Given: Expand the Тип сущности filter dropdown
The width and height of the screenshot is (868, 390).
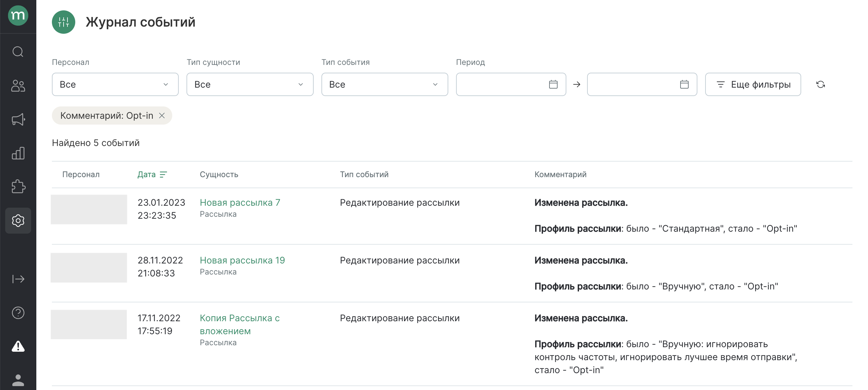Looking at the screenshot, I should (250, 84).
